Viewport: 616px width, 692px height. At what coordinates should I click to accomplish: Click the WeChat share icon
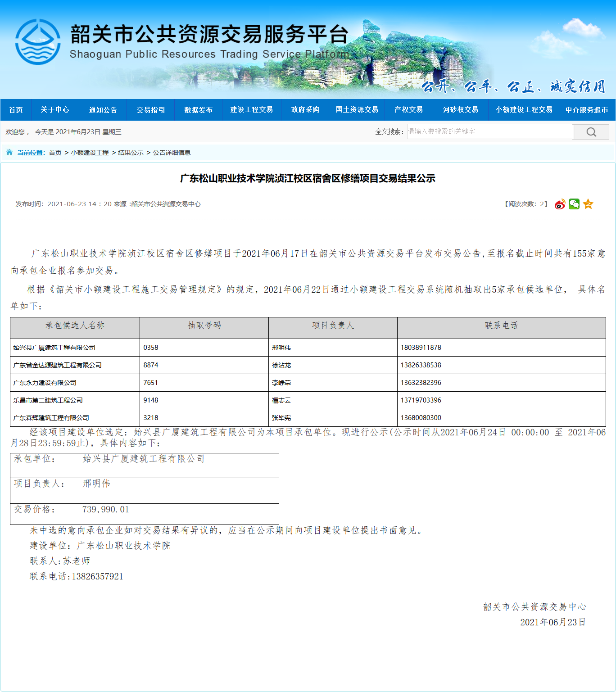[574, 204]
